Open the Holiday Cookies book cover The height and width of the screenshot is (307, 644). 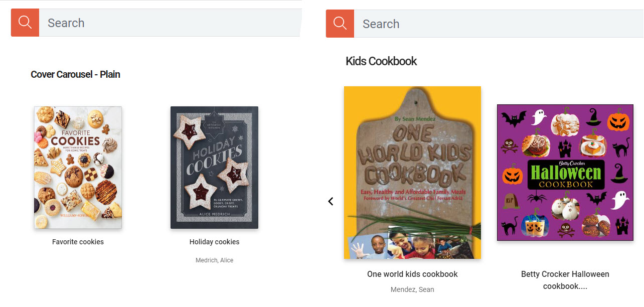(214, 168)
